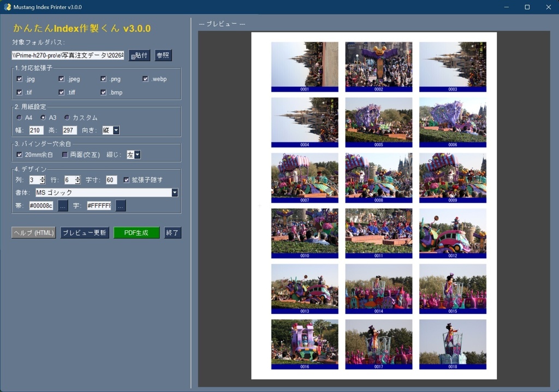Viewport: 559px width, 392px height.
Task: Select preview thumbnail 0012
Action: click(x=453, y=233)
